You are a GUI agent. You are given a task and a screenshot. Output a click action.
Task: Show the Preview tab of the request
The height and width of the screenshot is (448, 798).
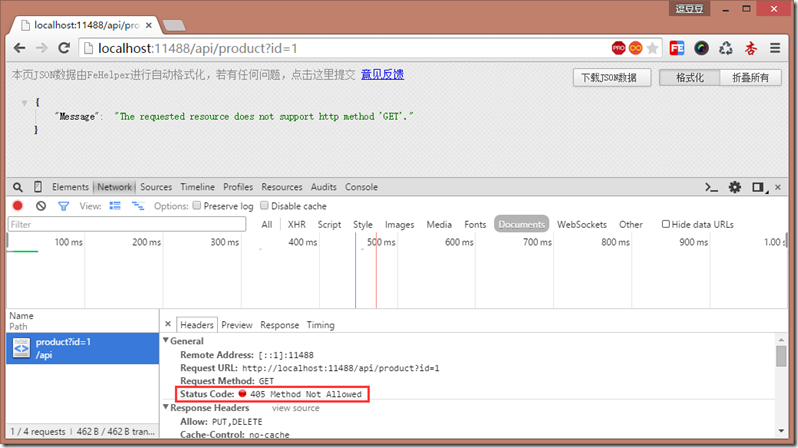[x=237, y=325]
